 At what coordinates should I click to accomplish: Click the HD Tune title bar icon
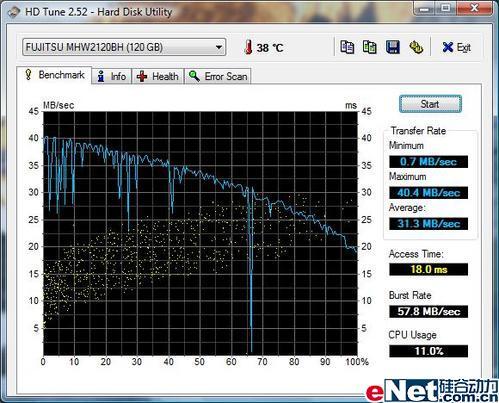(14, 12)
